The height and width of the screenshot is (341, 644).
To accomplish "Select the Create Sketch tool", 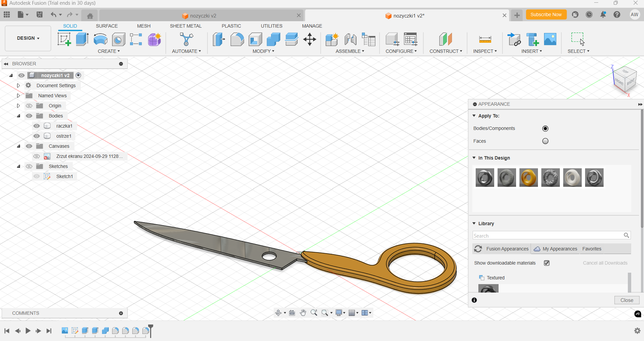I will (64, 39).
